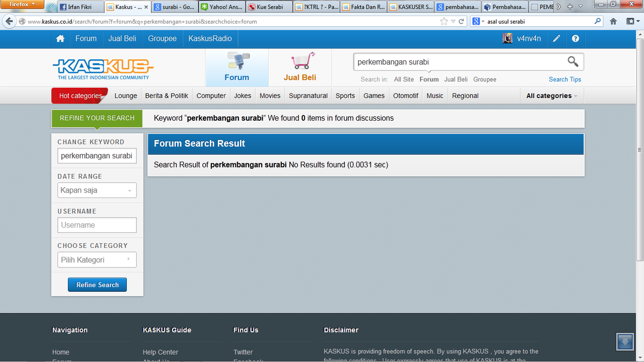Viewport: 644px width, 362px height.
Task: Click the footer Home navigation link
Action: [x=61, y=352]
